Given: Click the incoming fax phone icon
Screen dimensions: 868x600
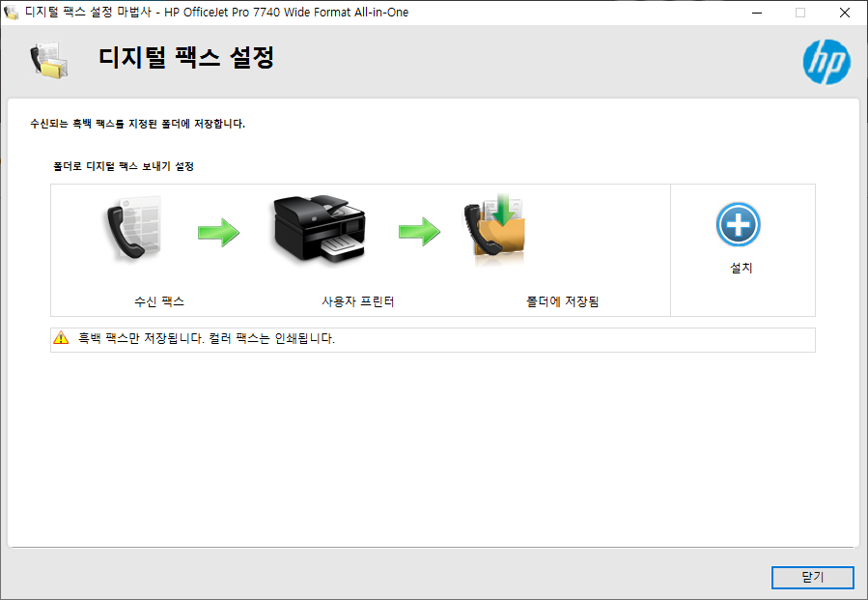Looking at the screenshot, I should [x=133, y=228].
